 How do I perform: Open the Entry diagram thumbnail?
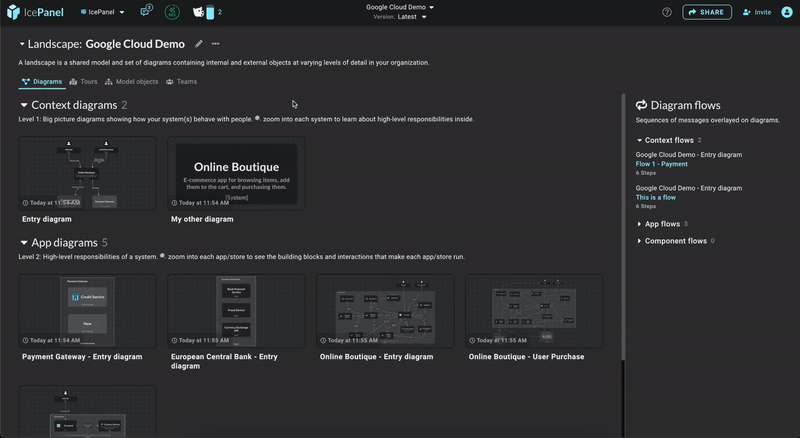tap(87, 173)
